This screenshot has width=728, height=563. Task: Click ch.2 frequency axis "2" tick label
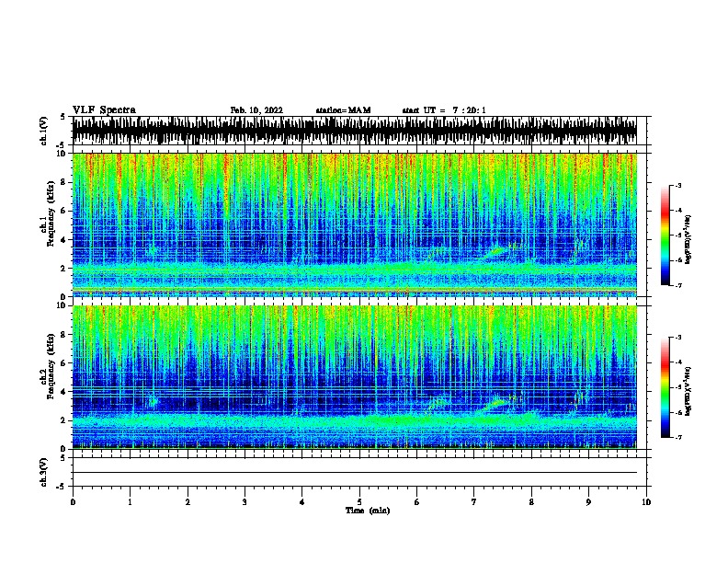[63, 420]
